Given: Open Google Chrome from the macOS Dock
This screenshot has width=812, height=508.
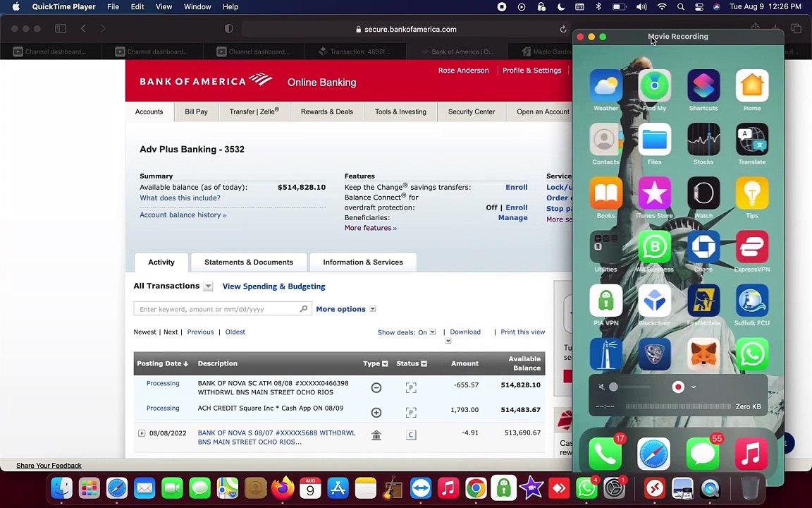Looking at the screenshot, I should (x=476, y=488).
